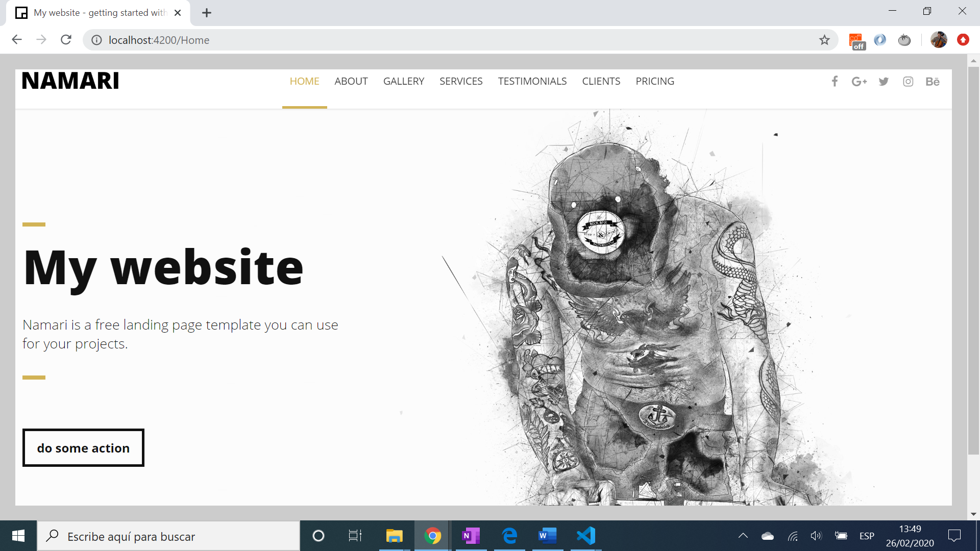The image size is (980, 551).
Task: Navigate to PRICING menu item
Action: click(655, 82)
